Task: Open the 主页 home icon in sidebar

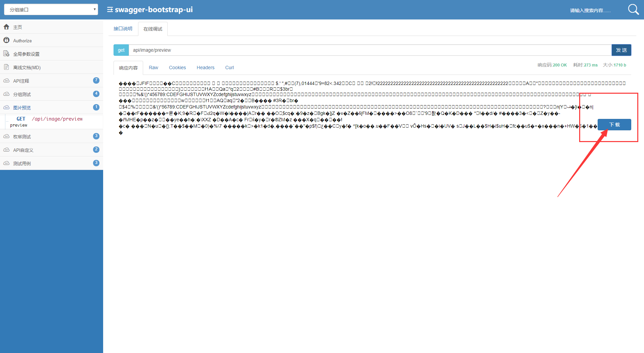Action: click(x=6, y=27)
